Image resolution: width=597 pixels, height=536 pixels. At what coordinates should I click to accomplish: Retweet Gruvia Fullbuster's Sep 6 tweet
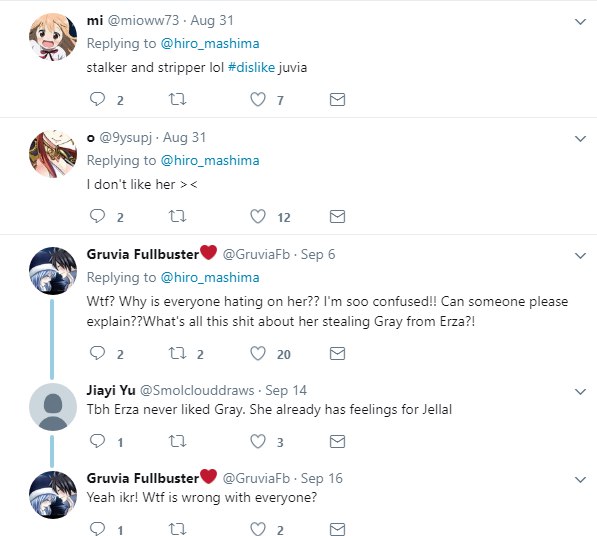click(x=177, y=353)
